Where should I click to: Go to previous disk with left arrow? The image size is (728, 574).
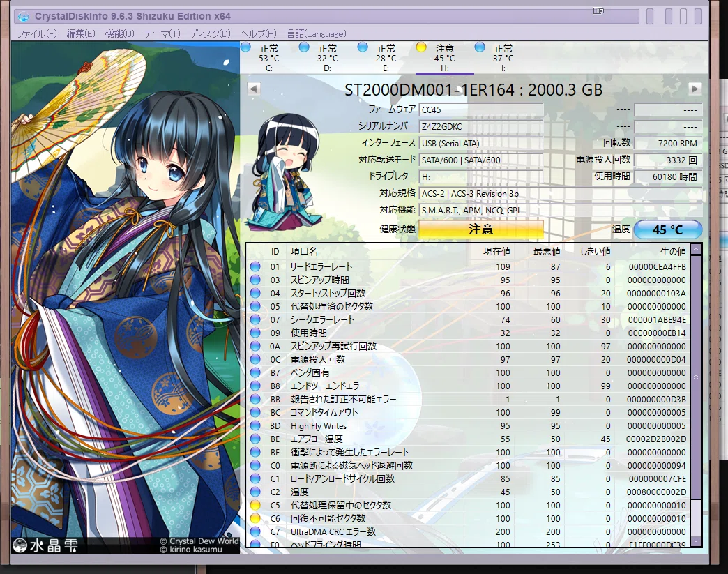point(254,89)
